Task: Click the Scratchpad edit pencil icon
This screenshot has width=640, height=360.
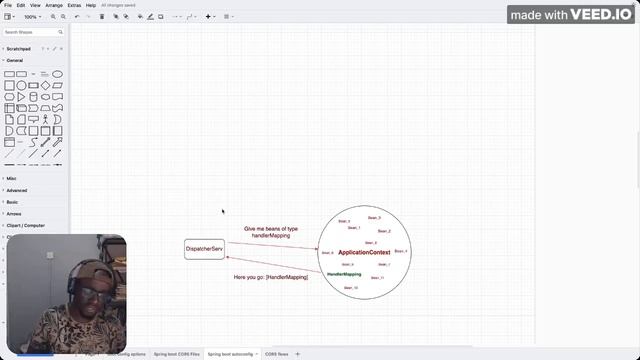Action: 54,49
